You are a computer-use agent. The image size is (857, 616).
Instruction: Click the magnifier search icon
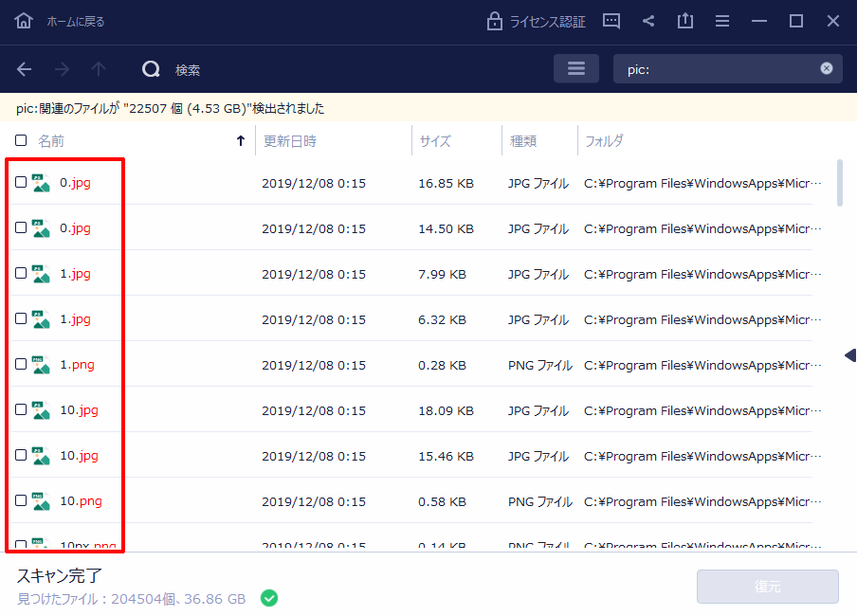coord(151,69)
